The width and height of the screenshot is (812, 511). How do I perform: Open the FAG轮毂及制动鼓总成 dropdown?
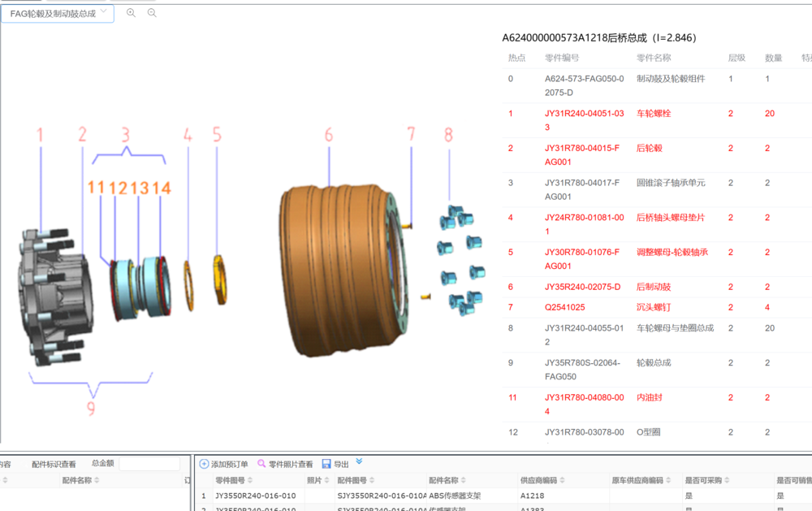point(58,14)
